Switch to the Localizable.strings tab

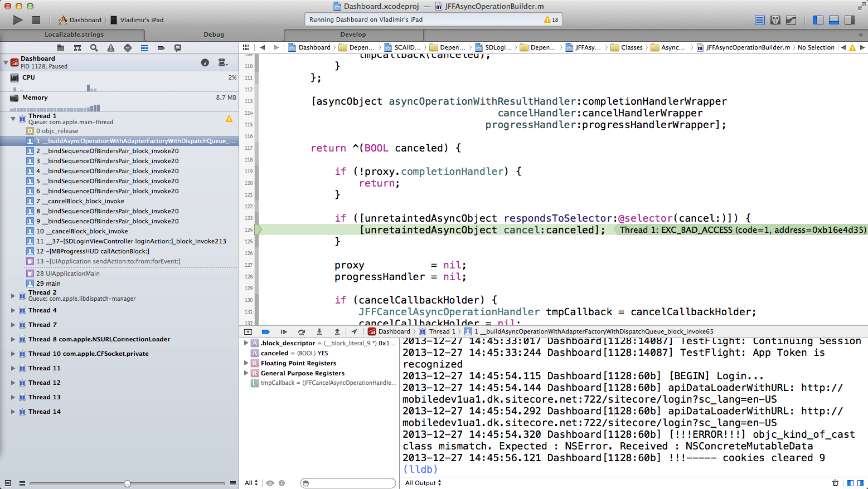(74, 34)
